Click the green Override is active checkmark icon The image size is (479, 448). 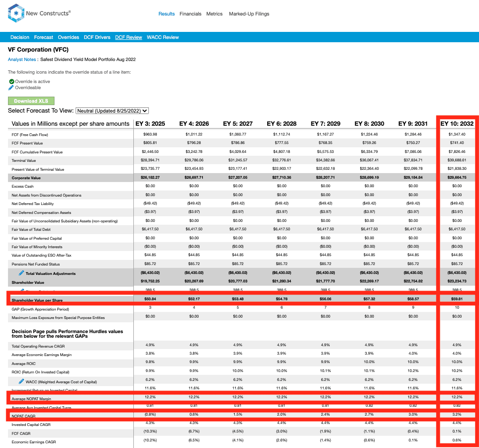[x=12, y=82]
